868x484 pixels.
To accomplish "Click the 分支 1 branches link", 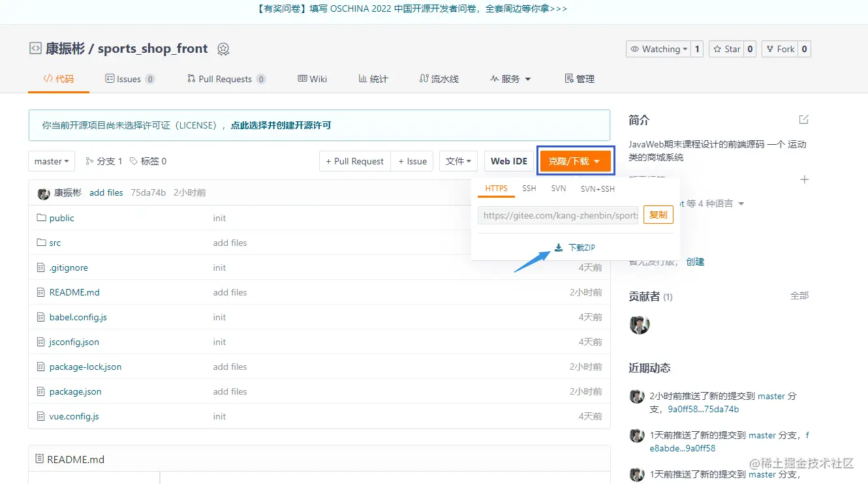I will (x=104, y=161).
